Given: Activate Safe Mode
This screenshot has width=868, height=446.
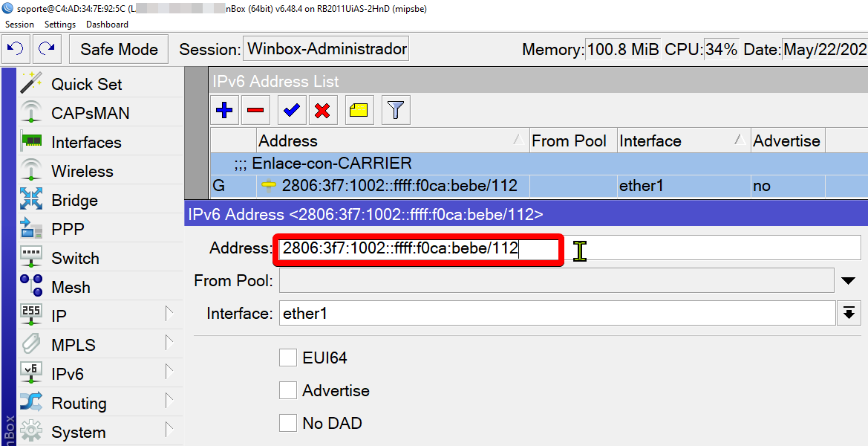Looking at the screenshot, I should [x=118, y=48].
